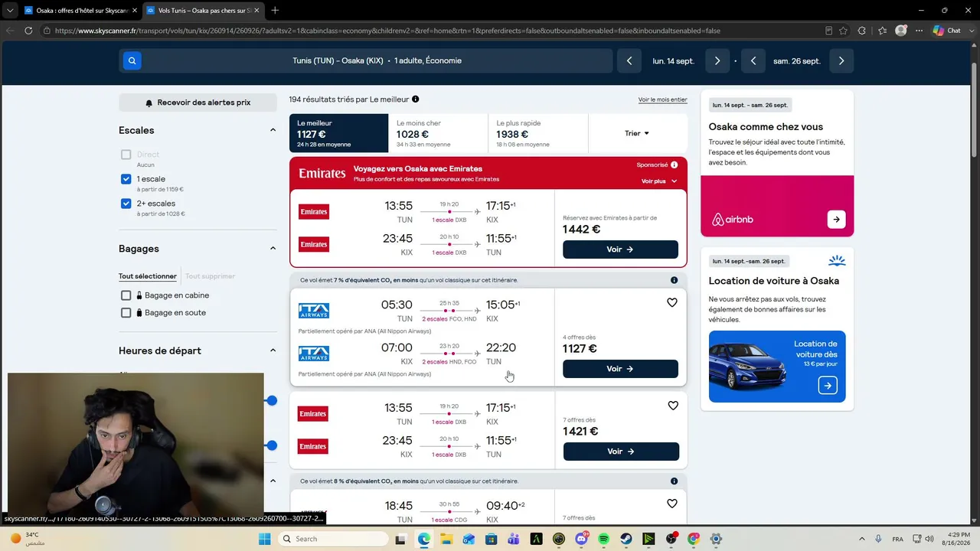The width and height of the screenshot is (980, 551).
Task: Open the Trier sort dropdown
Action: [637, 133]
